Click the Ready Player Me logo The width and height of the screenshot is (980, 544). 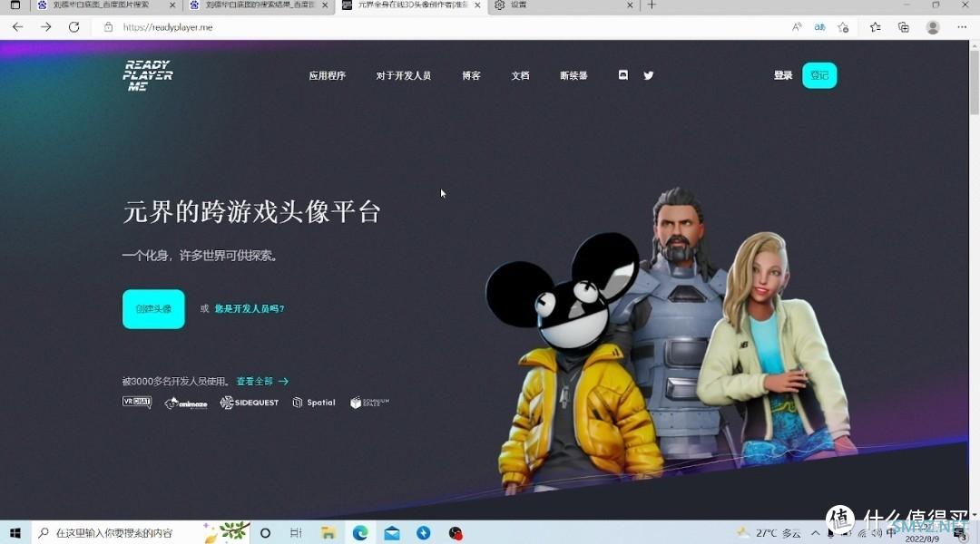click(148, 75)
